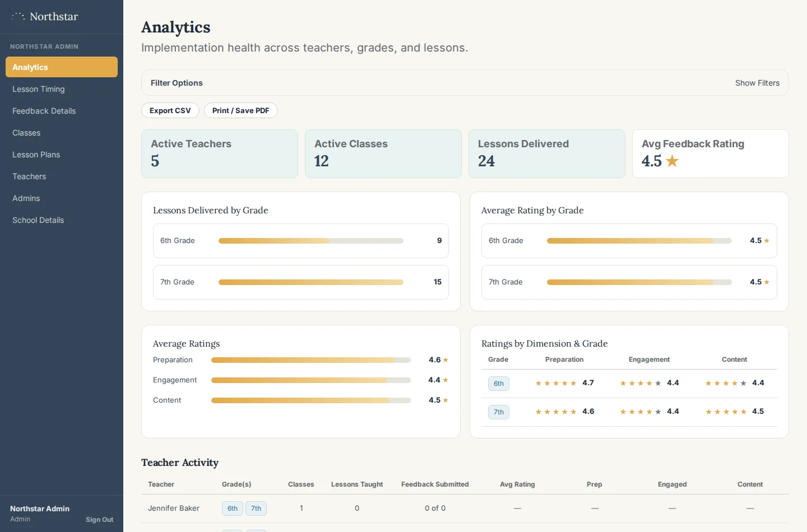Click the 6th Grade average rating bar
This screenshot has width=807, height=532.
(639, 241)
